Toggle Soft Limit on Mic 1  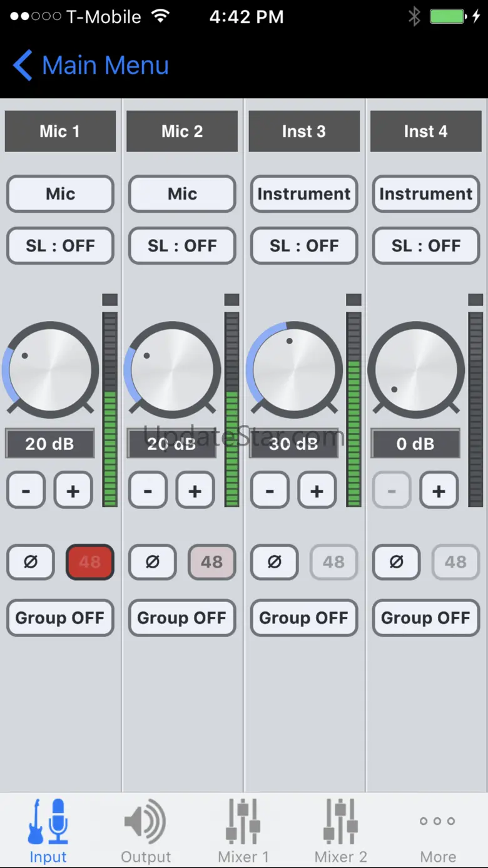coord(60,246)
